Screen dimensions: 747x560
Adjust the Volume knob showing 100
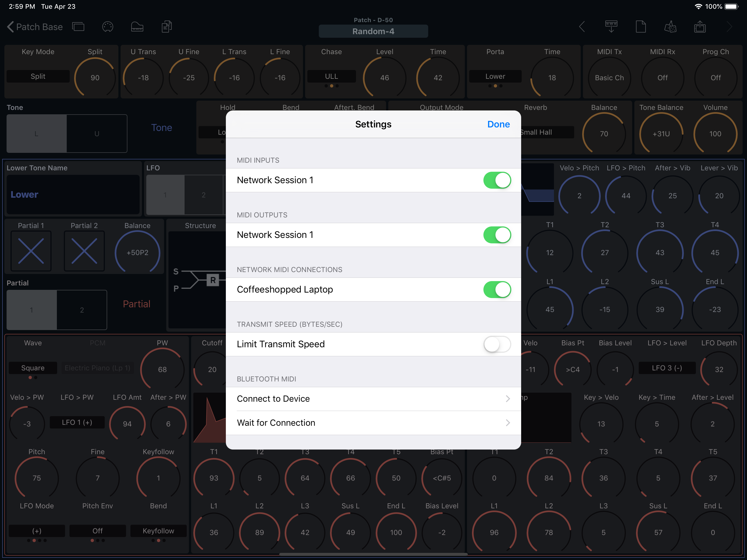coord(715,134)
